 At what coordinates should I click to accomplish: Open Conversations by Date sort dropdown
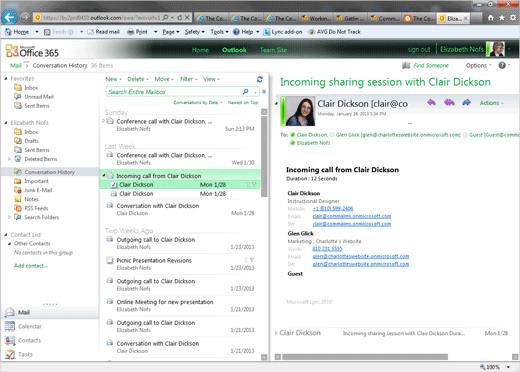[x=198, y=102]
